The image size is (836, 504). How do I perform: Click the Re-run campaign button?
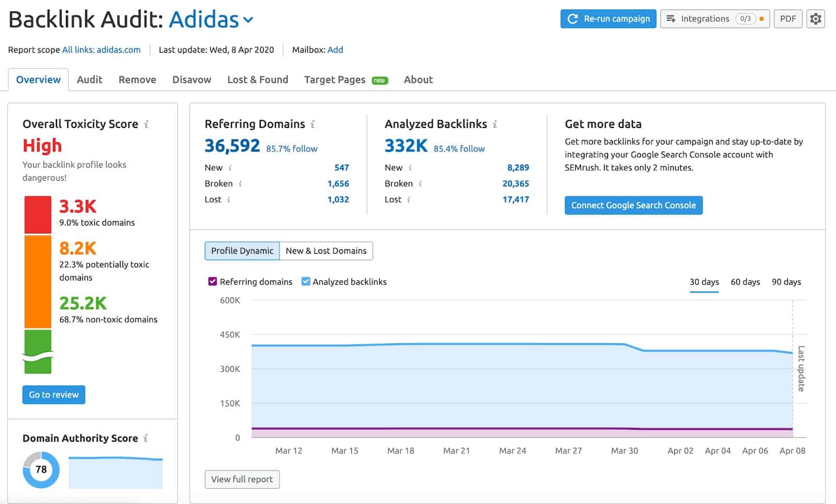(608, 19)
